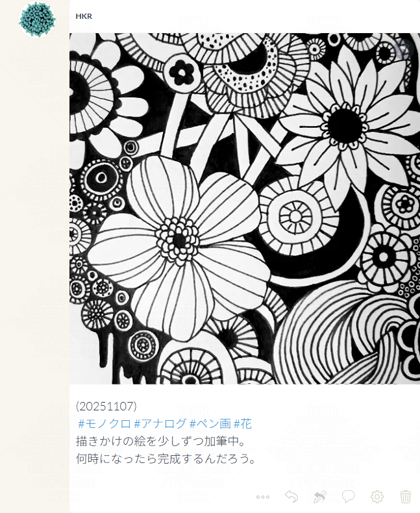Open the HKR blog name link
This screenshot has height=513, width=420.
coord(84,16)
